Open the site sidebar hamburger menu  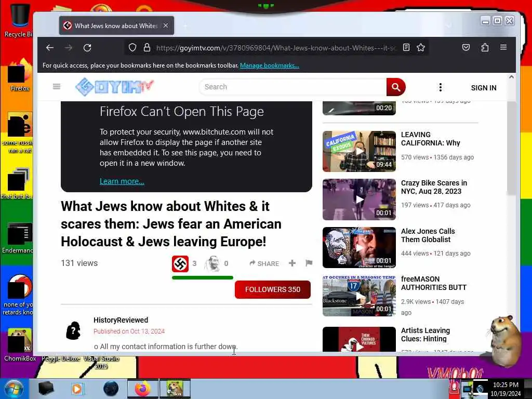click(x=57, y=87)
